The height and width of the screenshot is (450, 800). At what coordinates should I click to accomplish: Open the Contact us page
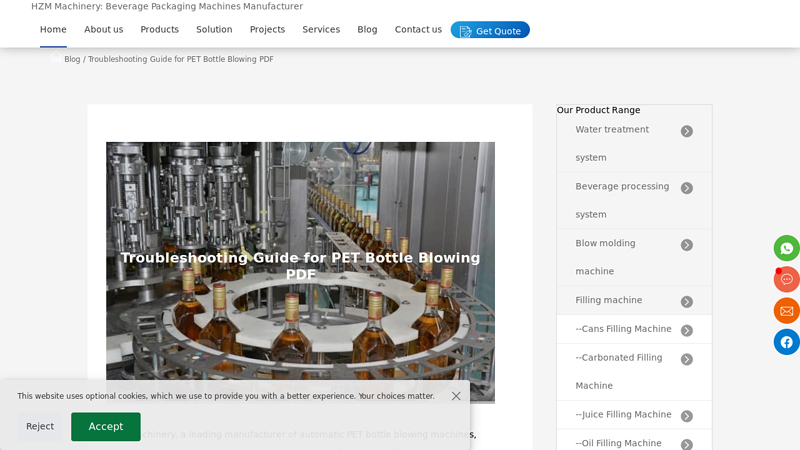click(418, 30)
